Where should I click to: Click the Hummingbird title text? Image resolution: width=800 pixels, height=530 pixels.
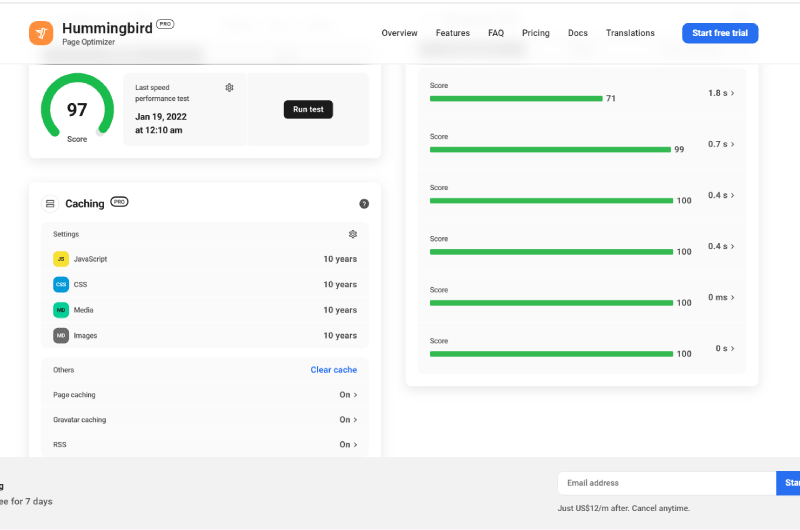tap(107, 28)
